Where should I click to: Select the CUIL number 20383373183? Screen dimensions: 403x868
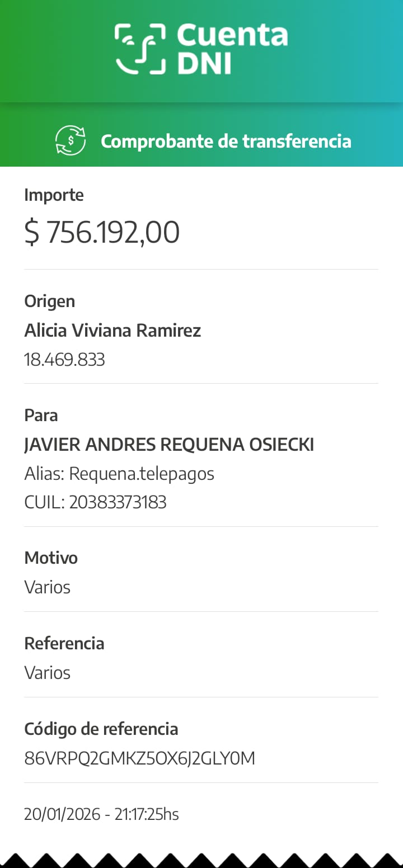(118, 502)
